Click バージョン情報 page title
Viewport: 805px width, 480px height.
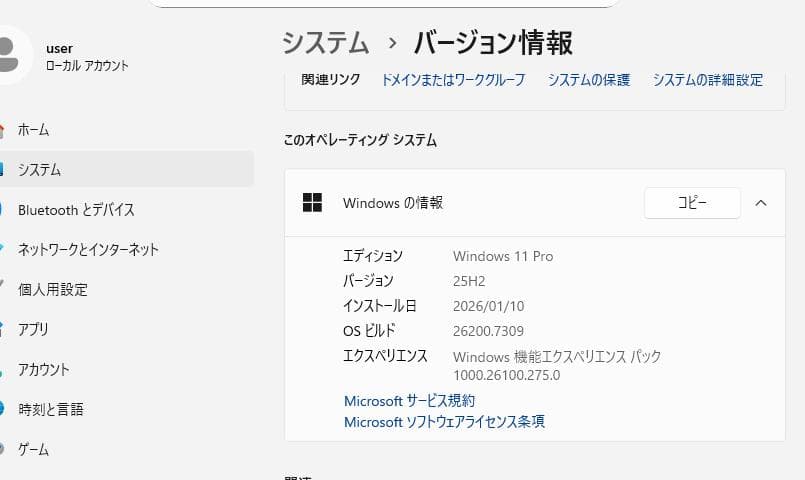pos(492,42)
